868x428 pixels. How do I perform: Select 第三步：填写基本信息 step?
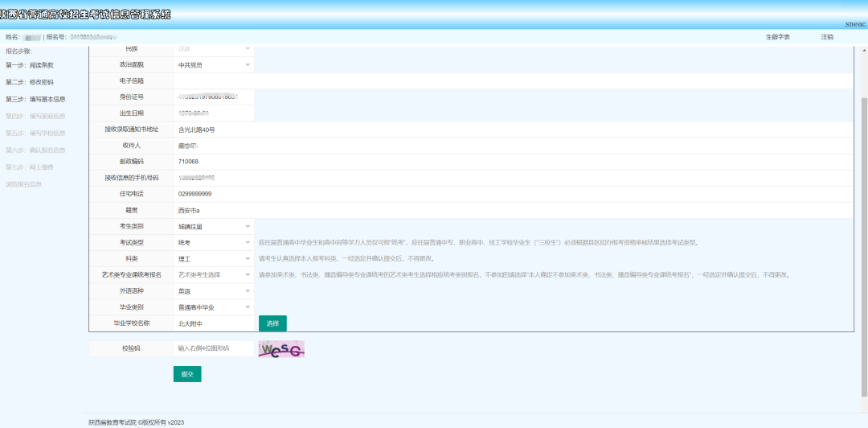tap(35, 99)
